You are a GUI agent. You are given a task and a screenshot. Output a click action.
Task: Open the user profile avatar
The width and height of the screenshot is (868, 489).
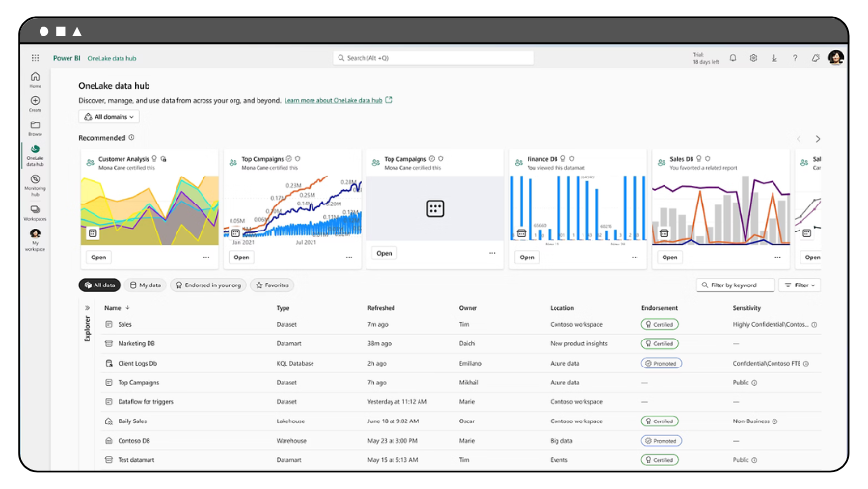click(836, 57)
